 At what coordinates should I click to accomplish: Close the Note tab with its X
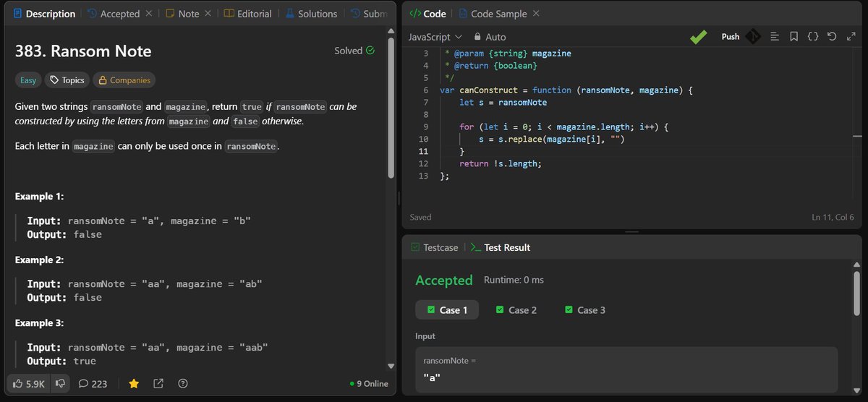coord(207,14)
